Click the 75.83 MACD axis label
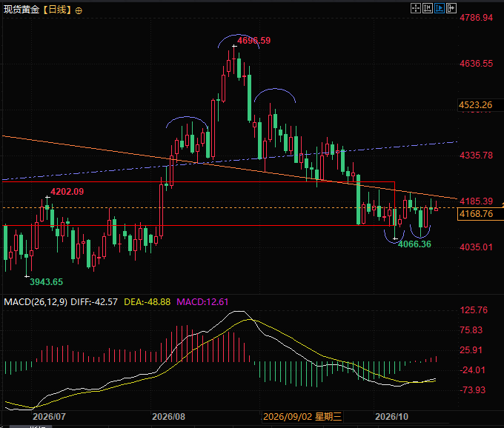The width and height of the screenshot is (504, 428). tap(471, 330)
